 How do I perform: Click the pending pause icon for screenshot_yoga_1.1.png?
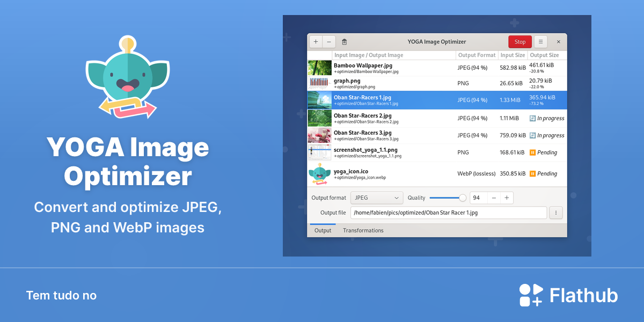point(532,152)
